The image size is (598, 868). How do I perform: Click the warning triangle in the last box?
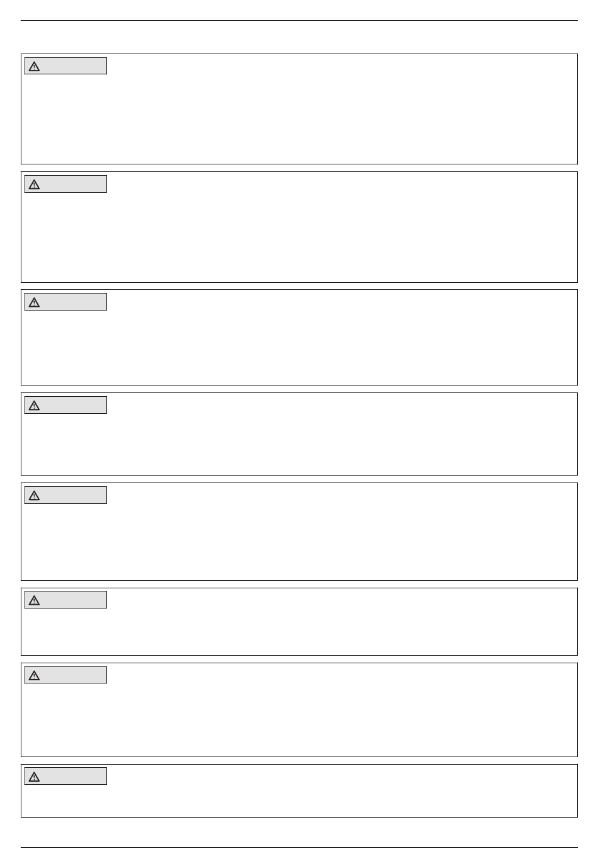tap(34, 777)
